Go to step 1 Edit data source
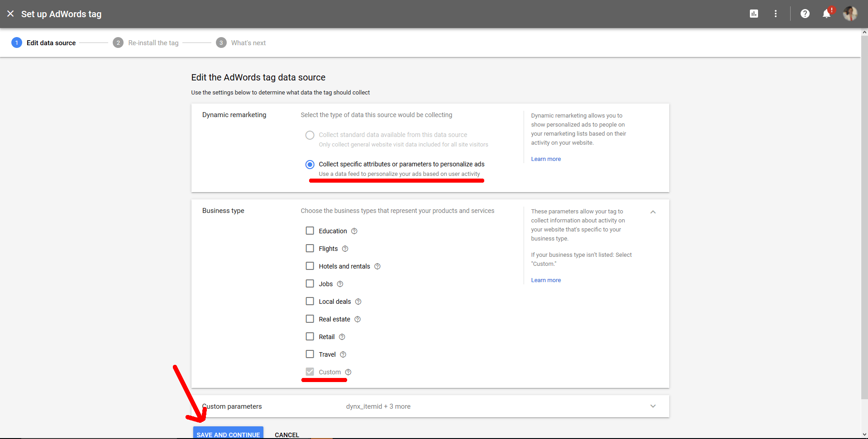868x439 pixels. tap(43, 43)
